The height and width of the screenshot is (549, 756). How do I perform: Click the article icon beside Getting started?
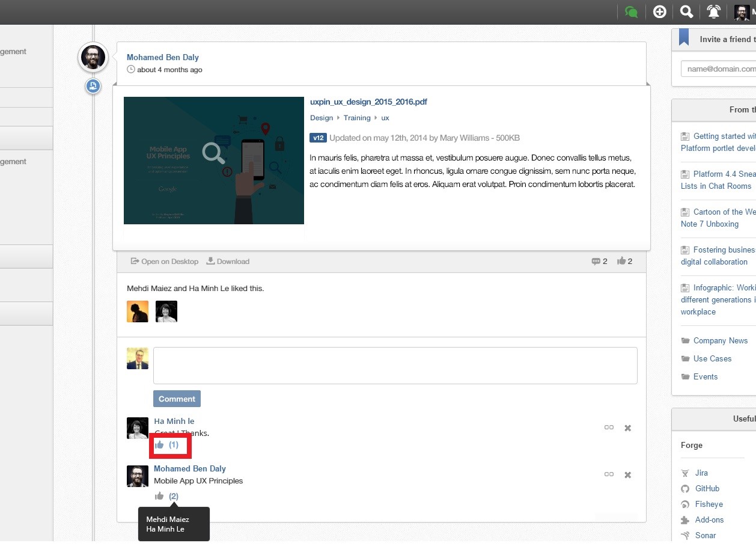[x=685, y=136]
